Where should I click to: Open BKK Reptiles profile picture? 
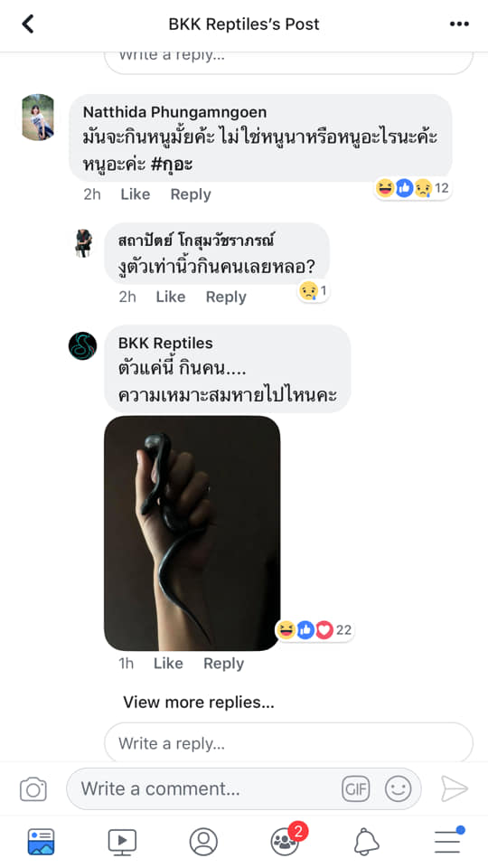pyautogui.click(x=83, y=346)
